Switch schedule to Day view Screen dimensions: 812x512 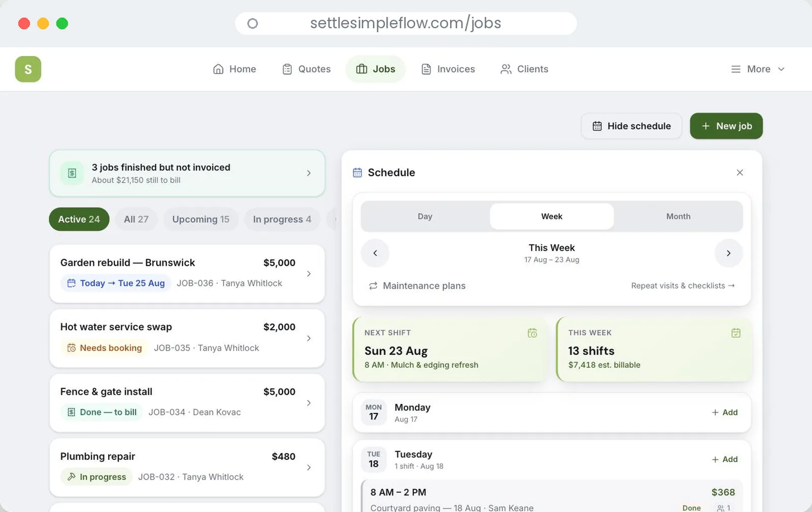tap(425, 216)
